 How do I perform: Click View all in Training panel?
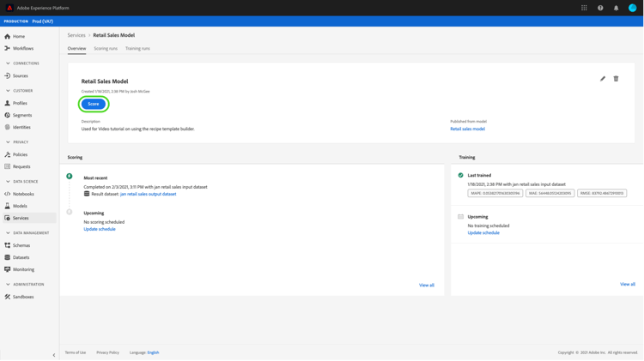pos(627,284)
